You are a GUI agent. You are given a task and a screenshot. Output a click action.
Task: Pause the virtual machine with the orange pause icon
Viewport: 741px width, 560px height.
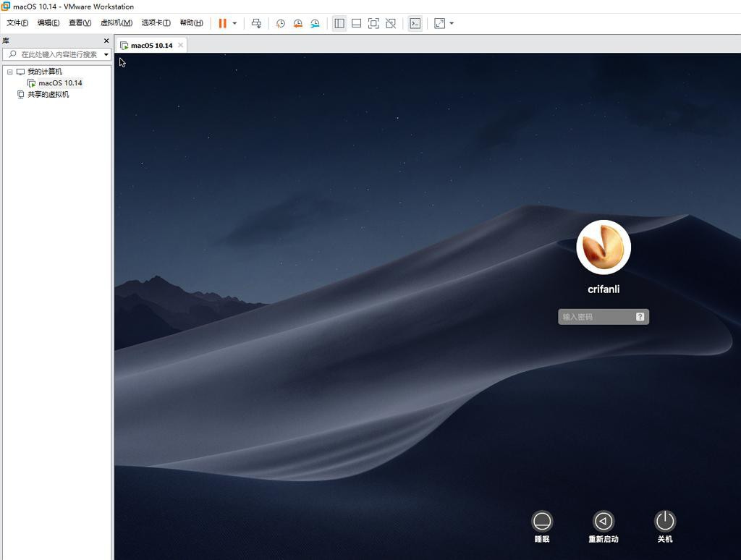pos(223,23)
